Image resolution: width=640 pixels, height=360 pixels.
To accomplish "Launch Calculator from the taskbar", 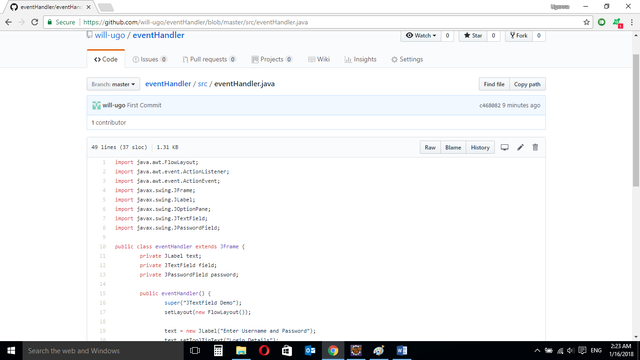I will (218, 351).
